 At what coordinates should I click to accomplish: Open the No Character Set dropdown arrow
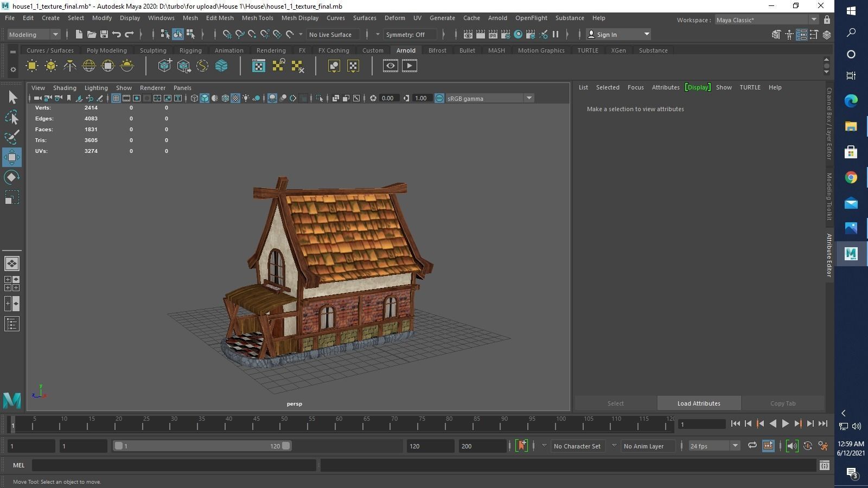[544, 446]
